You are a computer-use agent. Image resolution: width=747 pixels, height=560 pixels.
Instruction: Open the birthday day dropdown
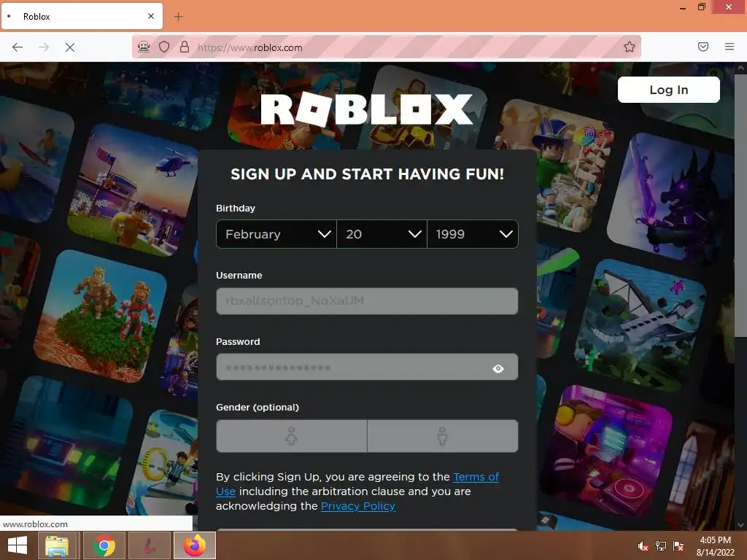382,234
